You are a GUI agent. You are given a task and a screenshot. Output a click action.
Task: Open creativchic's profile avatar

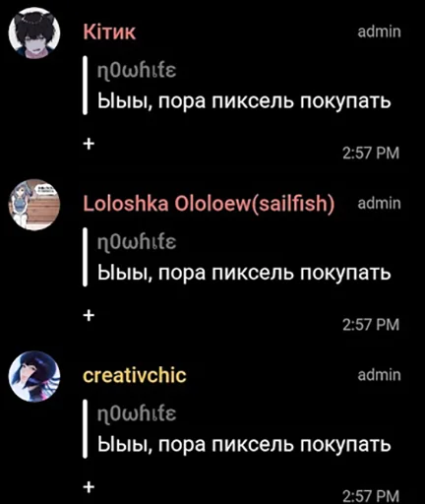34,376
